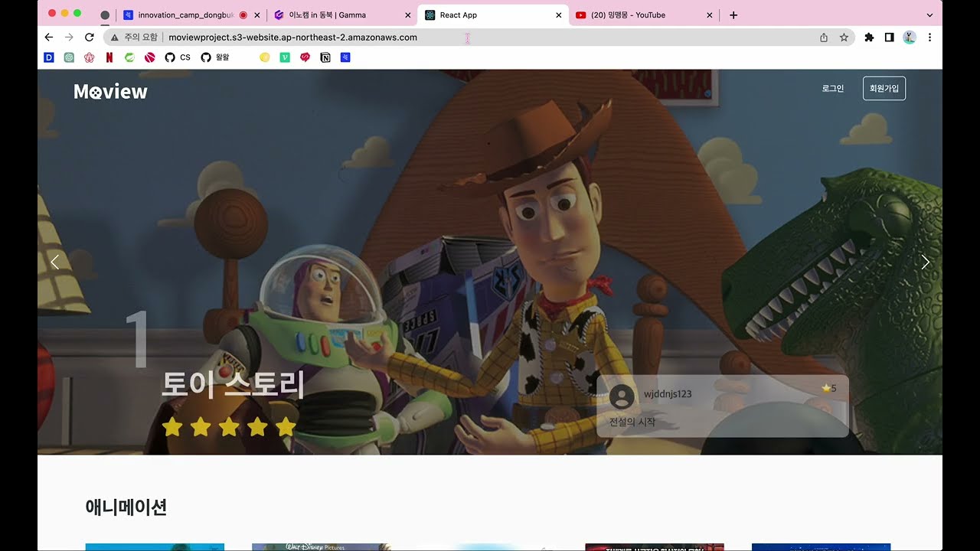Open the Chrome profile avatar

tap(910, 37)
